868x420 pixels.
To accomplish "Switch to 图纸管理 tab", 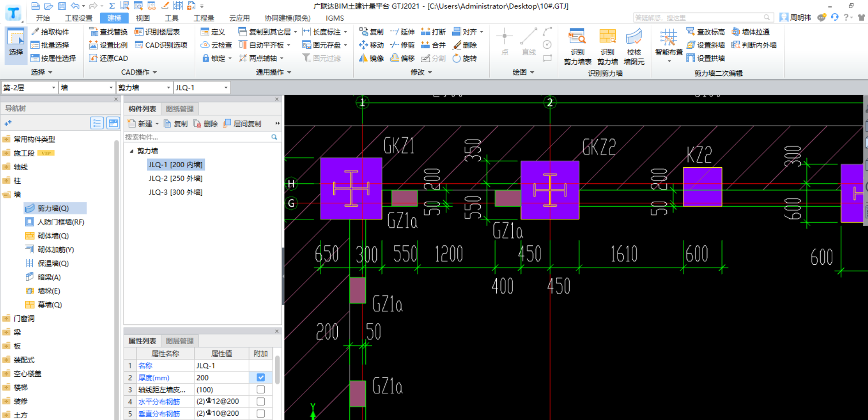I will (180, 109).
